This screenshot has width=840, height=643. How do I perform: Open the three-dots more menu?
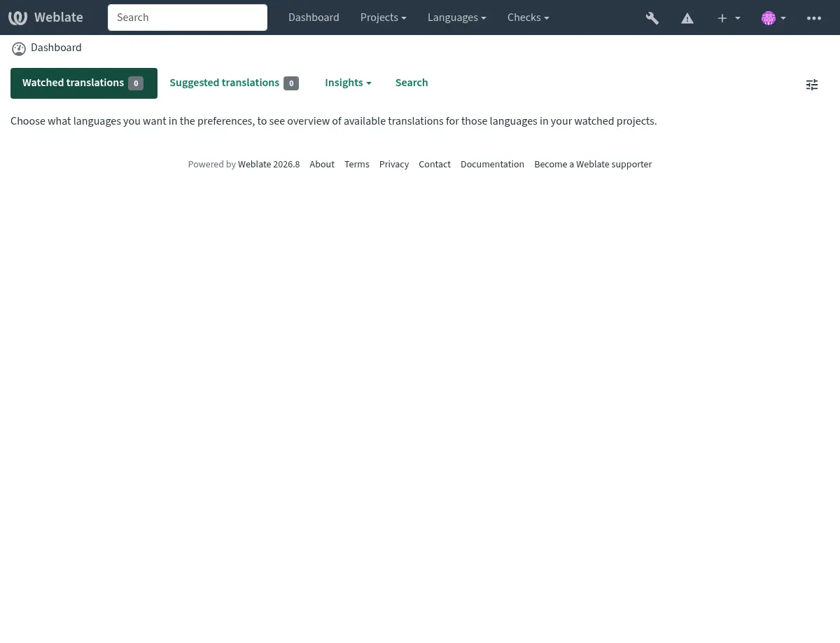[x=814, y=18]
